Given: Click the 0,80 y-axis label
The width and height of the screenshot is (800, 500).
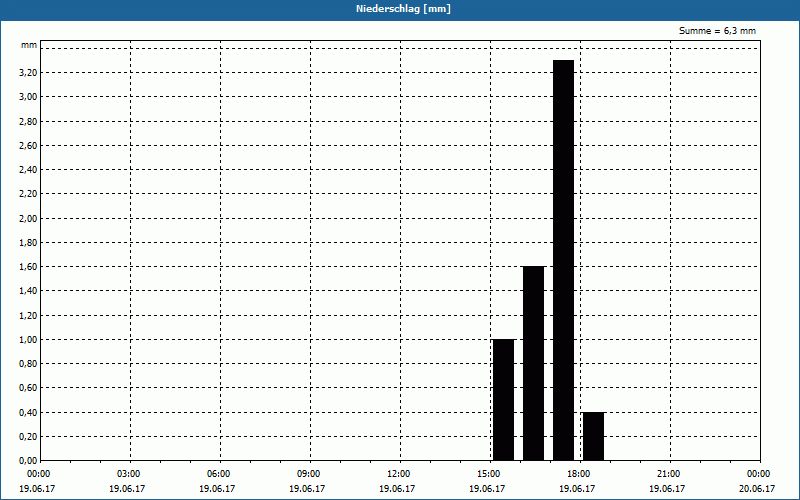Looking at the screenshot, I should click(x=28, y=364).
